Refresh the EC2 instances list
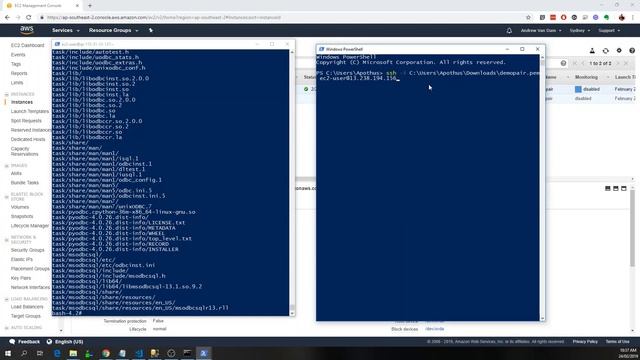 605,51
